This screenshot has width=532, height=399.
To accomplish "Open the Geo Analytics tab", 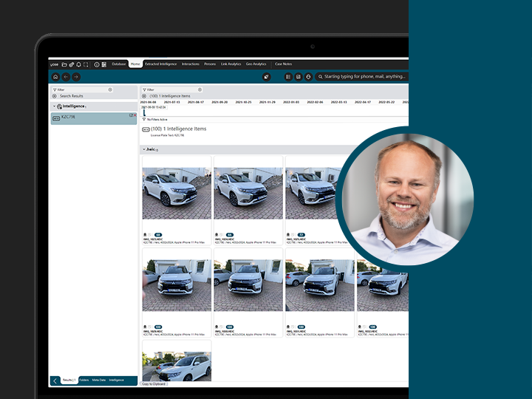I will [256, 64].
